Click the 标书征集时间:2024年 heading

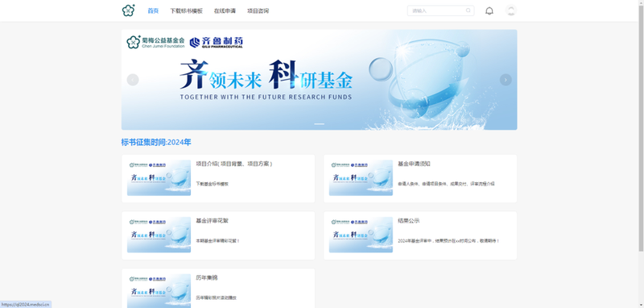click(x=156, y=142)
